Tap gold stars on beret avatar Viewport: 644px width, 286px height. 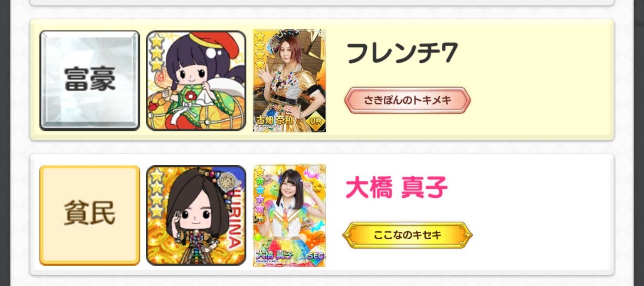157,52
